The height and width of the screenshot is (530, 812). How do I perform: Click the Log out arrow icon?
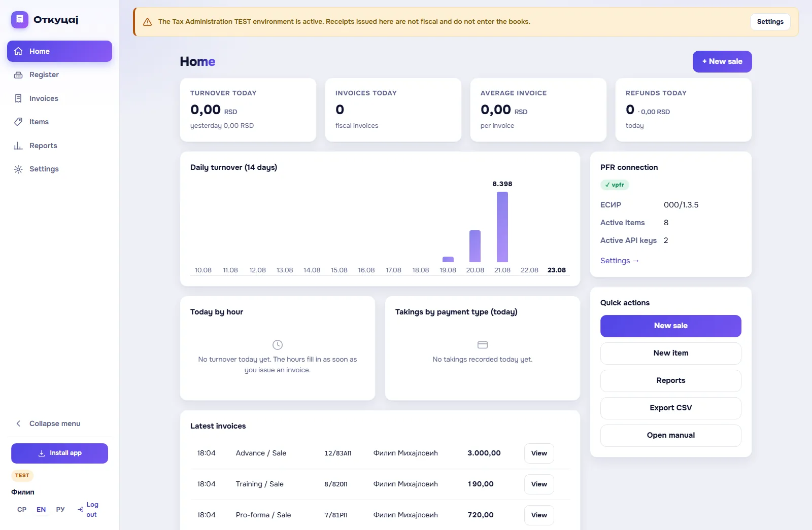point(80,510)
